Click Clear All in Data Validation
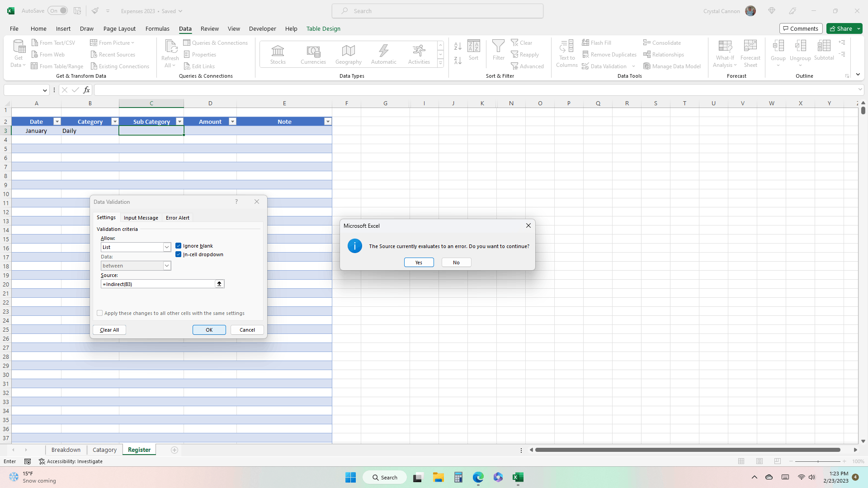The height and width of the screenshot is (488, 868). click(109, 329)
